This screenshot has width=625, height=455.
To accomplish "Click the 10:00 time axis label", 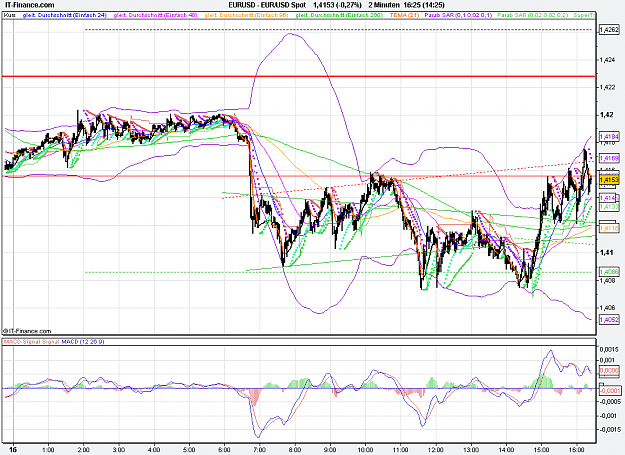I will (x=365, y=450).
